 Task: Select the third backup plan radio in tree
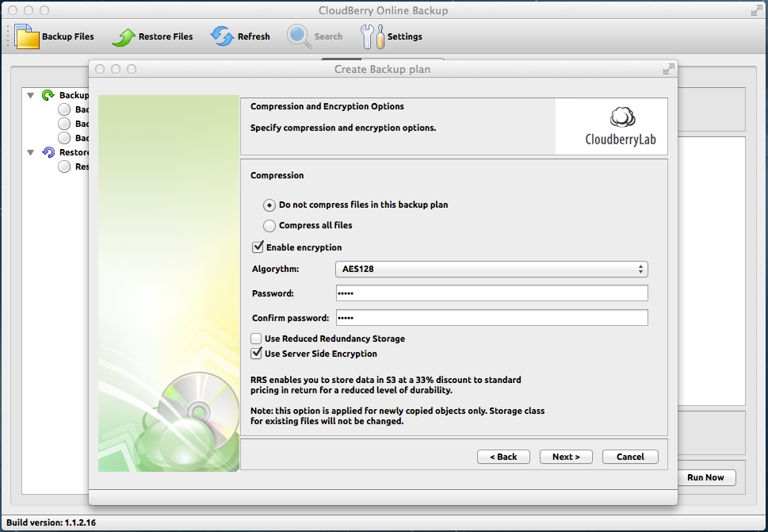coord(64,138)
